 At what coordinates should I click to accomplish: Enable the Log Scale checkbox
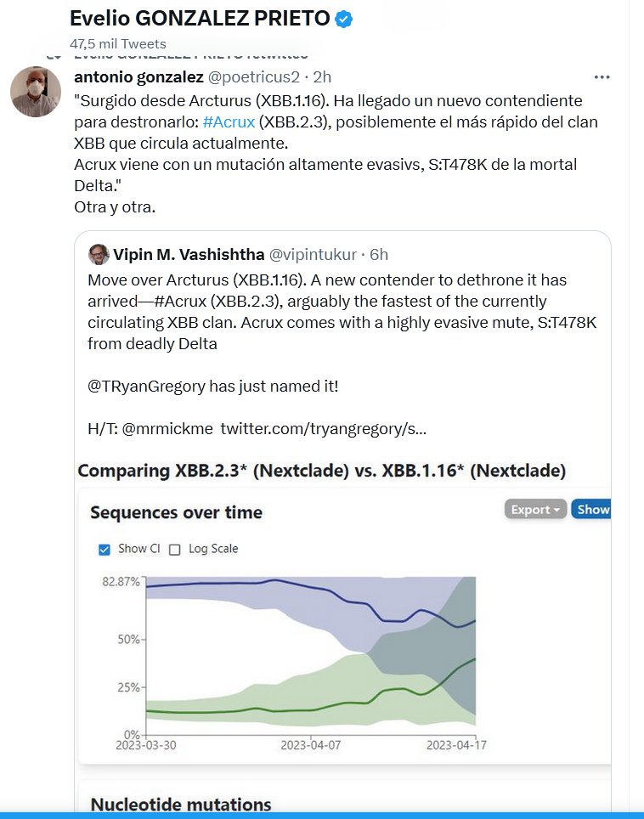click(x=175, y=550)
